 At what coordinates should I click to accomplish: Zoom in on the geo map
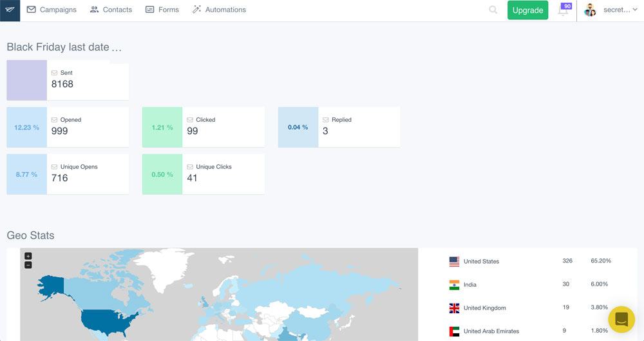[28, 256]
